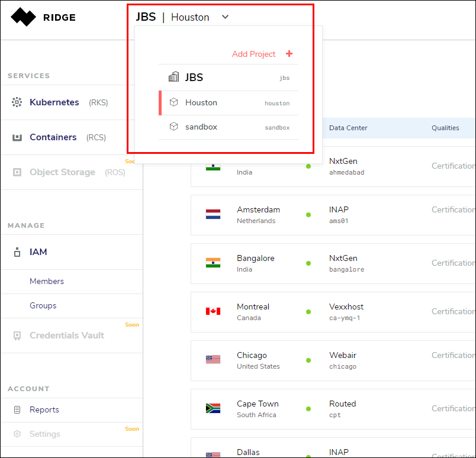Screen dimensions: 476x458
Task: Click the NxtGen bangalore data center
Action: [x=347, y=263]
